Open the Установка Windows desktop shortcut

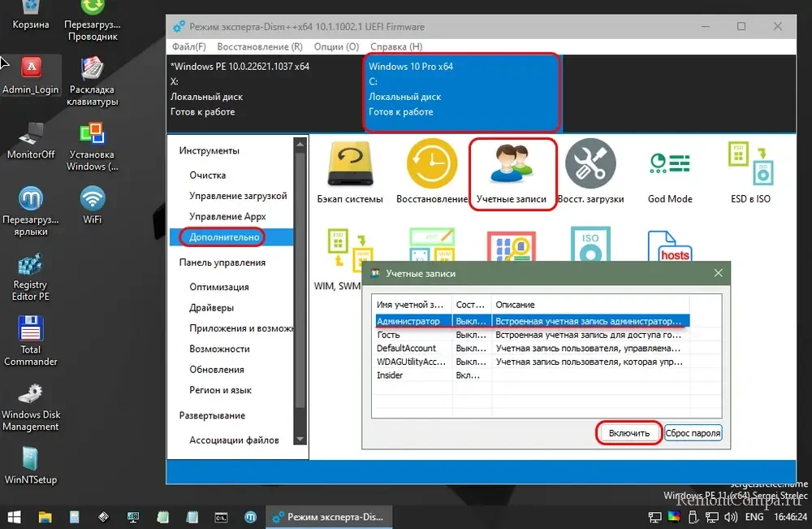pyautogui.click(x=93, y=146)
